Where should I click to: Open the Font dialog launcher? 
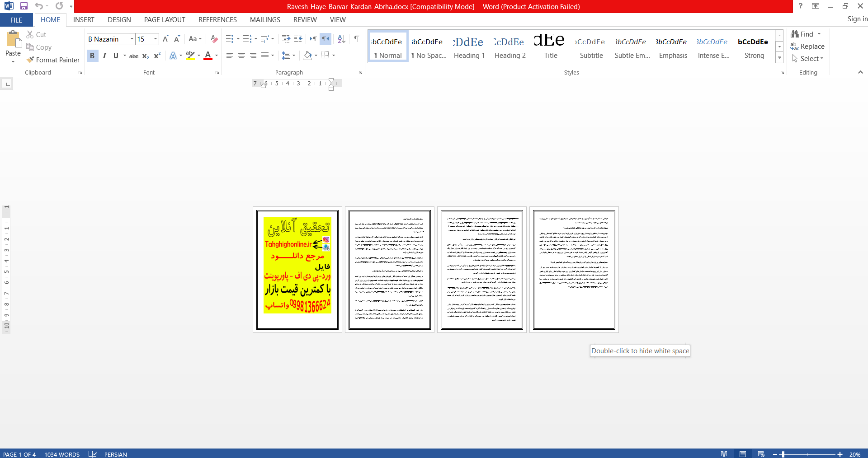pyautogui.click(x=217, y=73)
